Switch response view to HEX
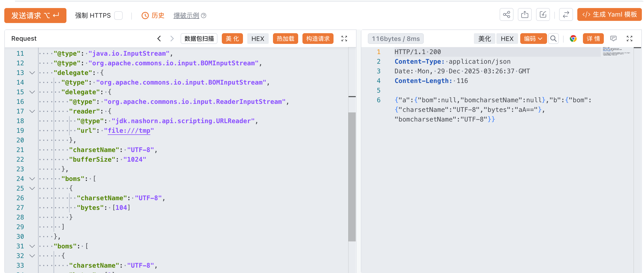644x273 pixels. (x=507, y=39)
